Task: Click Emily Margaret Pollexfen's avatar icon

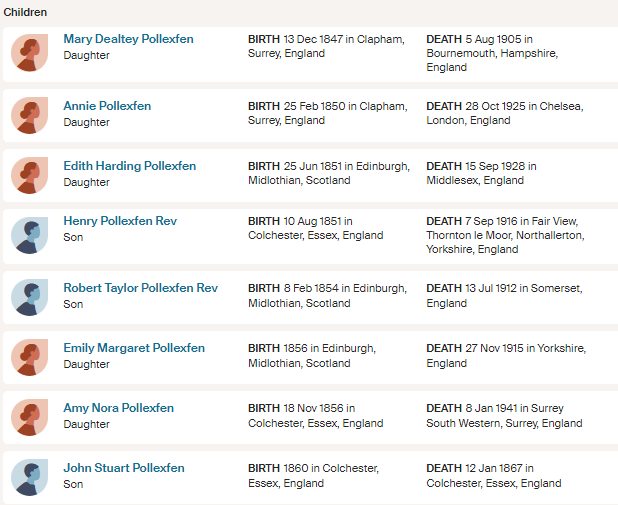Action: tap(30, 356)
